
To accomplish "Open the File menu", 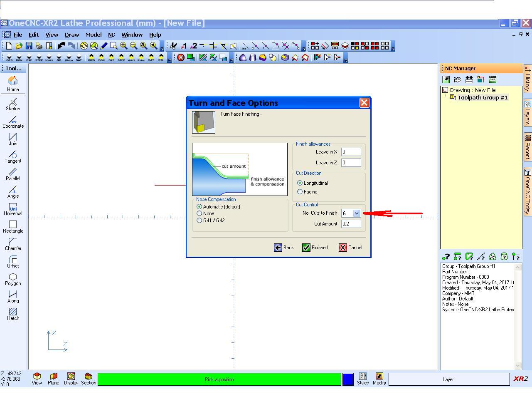I will (18, 35).
